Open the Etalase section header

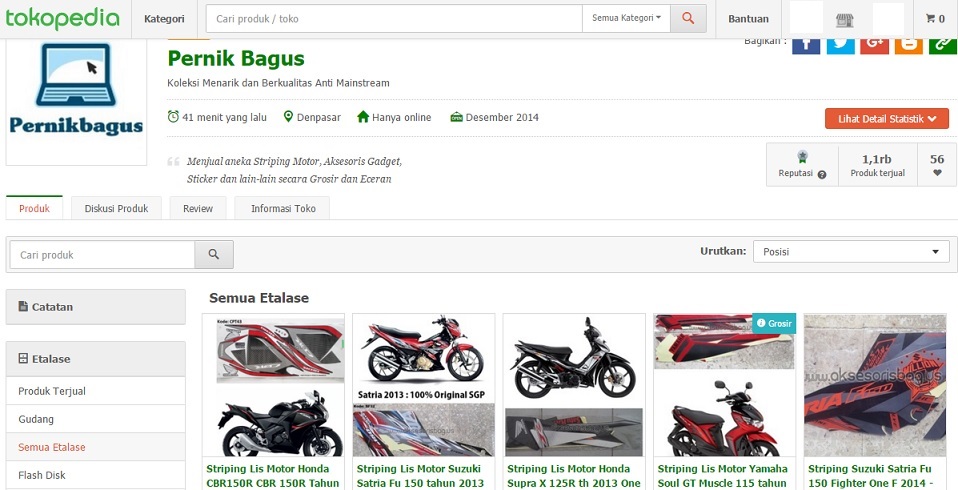(95, 359)
